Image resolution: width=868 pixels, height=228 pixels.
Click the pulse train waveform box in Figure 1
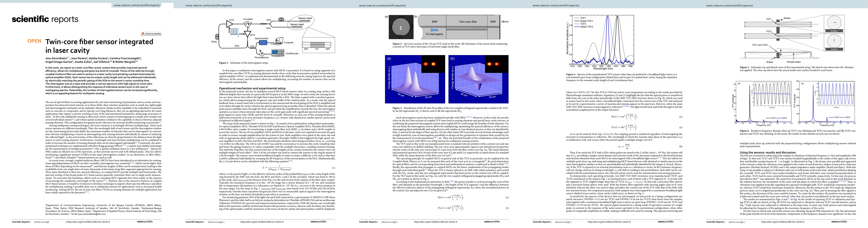(234, 32)
